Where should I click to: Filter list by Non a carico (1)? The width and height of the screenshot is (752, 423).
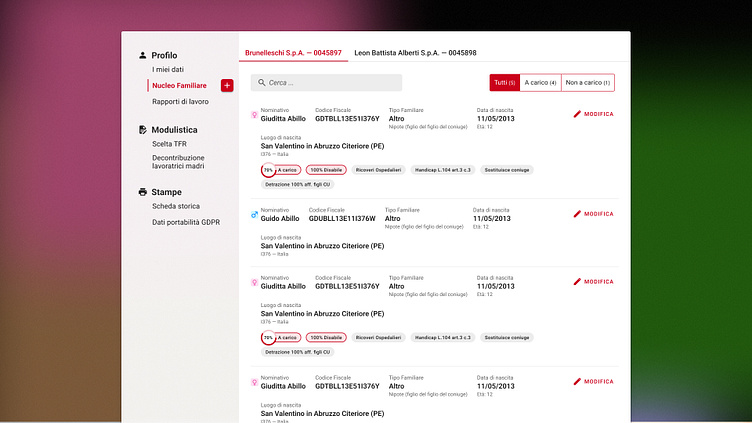pos(588,82)
